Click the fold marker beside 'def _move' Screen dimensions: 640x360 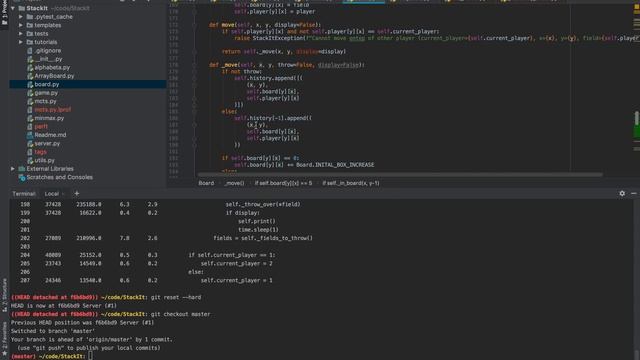tap(194, 65)
